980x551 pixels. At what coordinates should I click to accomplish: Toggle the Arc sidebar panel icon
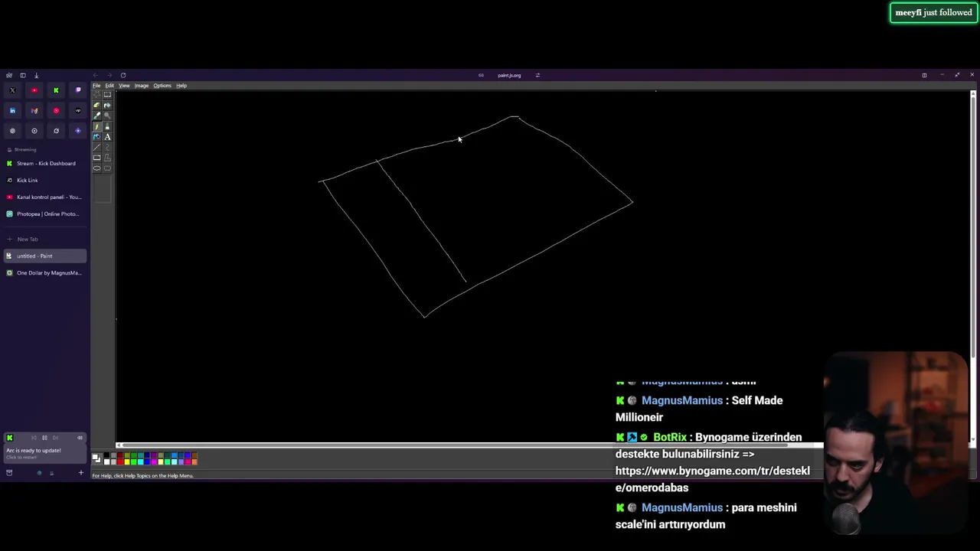[x=22, y=75]
